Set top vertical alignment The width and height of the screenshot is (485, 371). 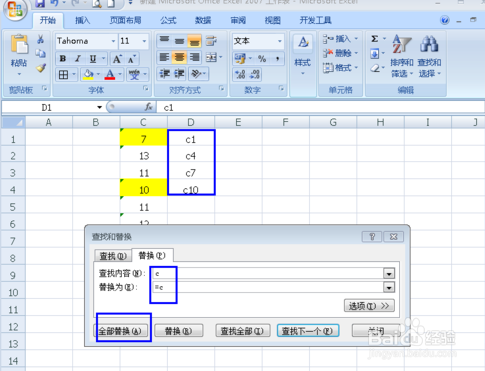click(x=164, y=41)
